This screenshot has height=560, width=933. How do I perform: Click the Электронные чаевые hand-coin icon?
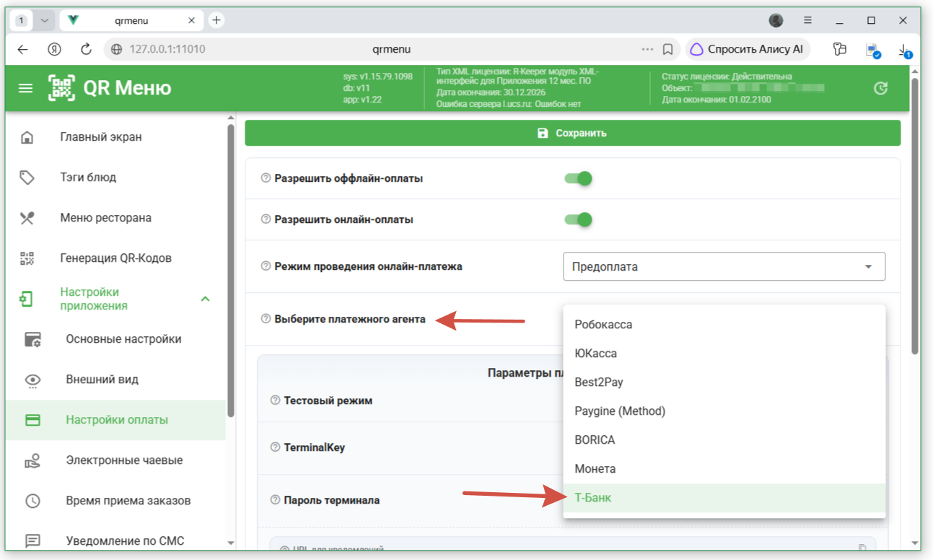pos(32,460)
